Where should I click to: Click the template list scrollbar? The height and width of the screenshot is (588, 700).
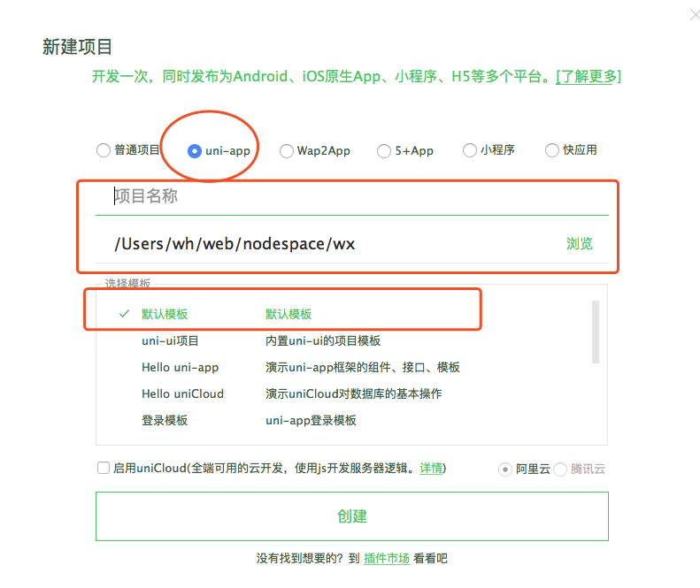tap(596, 332)
